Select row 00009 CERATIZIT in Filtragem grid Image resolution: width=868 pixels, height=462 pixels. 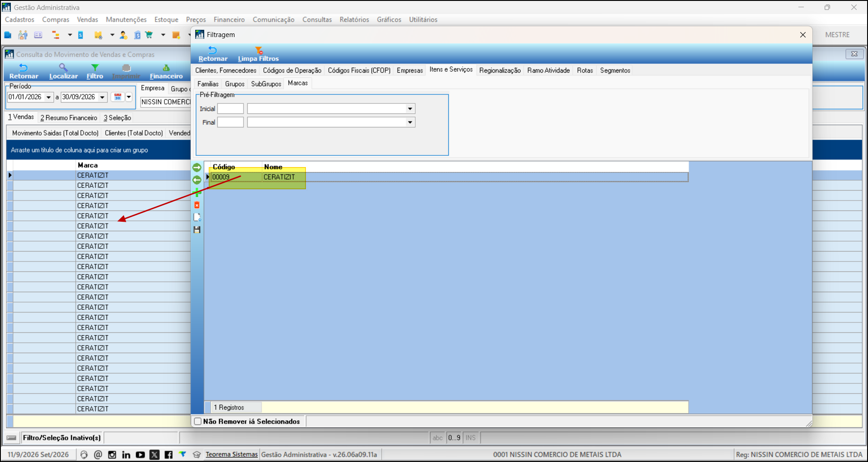click(449, 177)
